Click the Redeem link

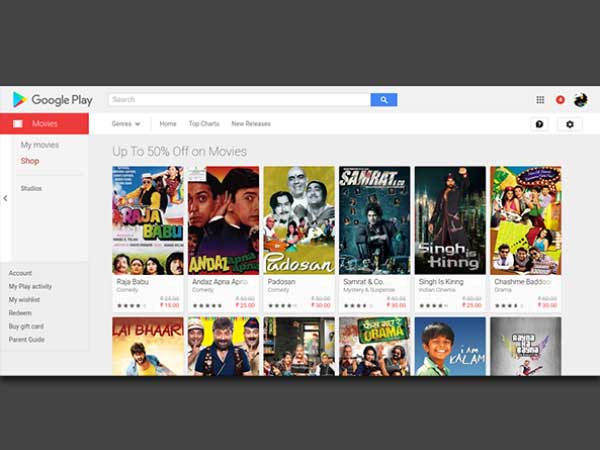click(20, 313)
